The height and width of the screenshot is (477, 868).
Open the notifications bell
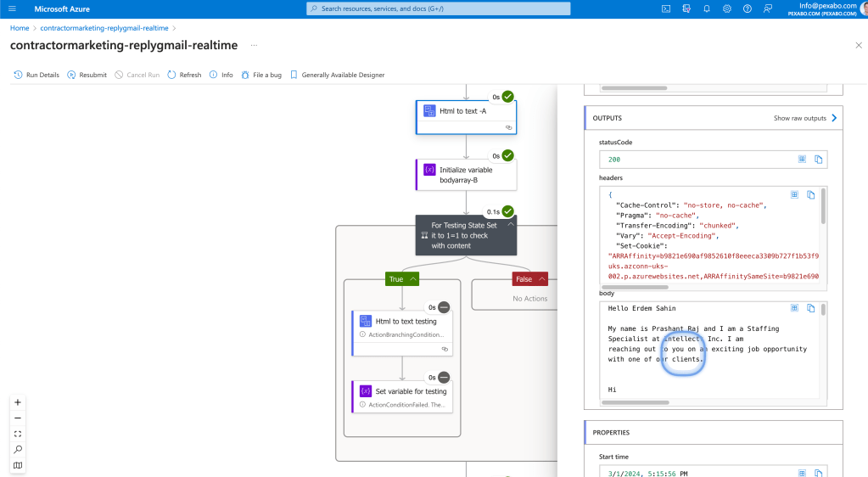707,8
